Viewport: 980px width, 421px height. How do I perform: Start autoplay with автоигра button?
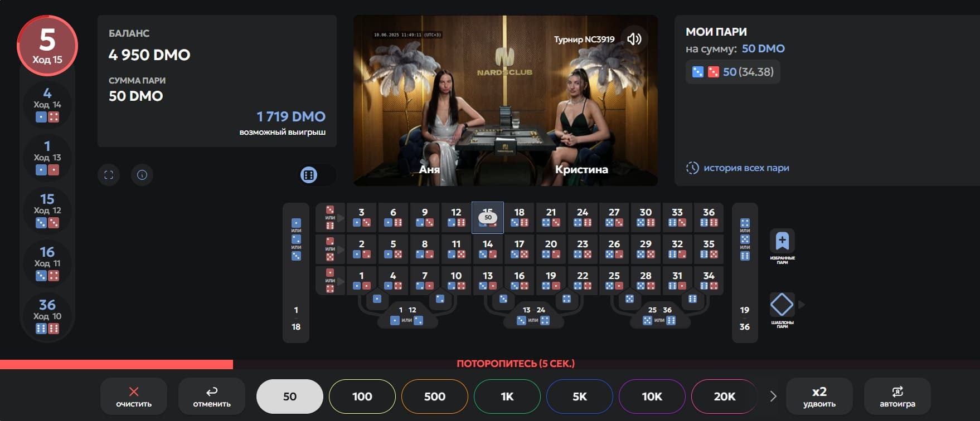click(897, 396)
